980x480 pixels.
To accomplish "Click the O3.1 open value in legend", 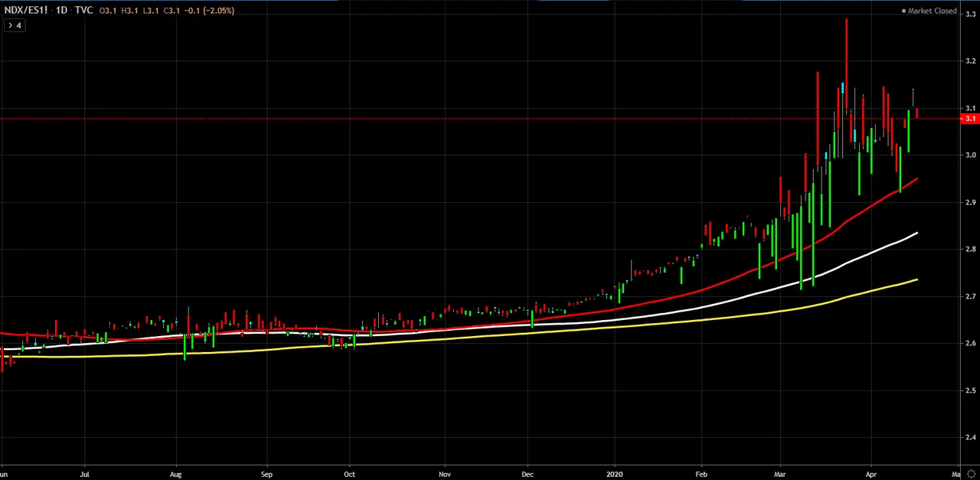I will pos(108,11).
